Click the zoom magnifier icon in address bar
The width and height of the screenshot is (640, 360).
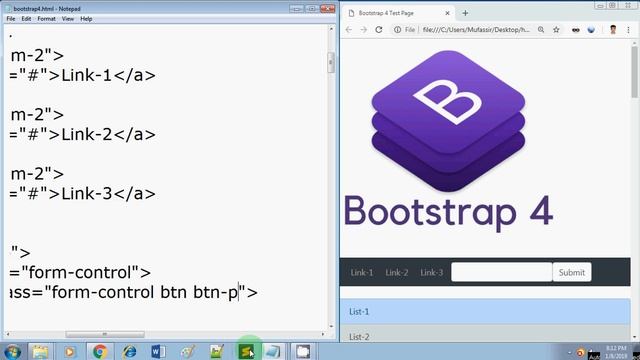[541, 30]
